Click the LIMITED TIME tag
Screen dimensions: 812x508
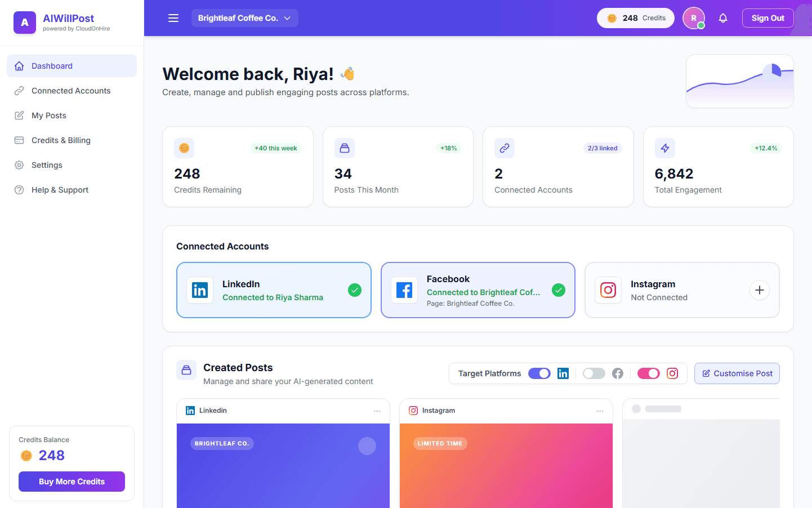coord(440,444)
